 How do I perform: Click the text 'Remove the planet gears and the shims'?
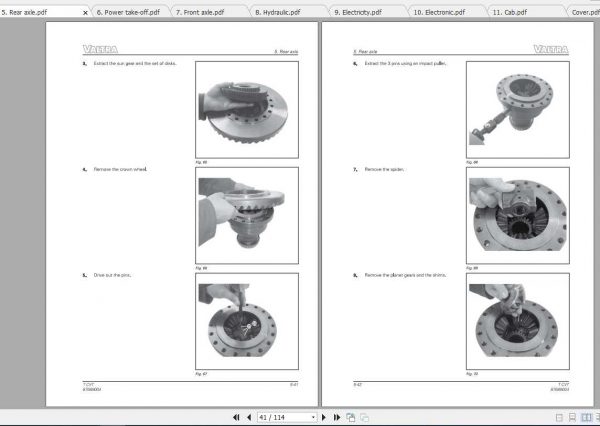point(405,275)
